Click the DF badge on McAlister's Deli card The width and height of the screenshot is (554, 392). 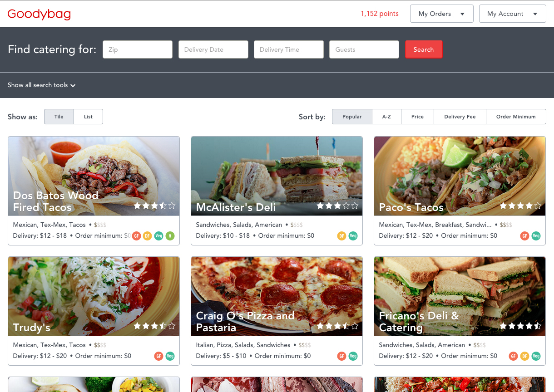(x=341, y=236)
